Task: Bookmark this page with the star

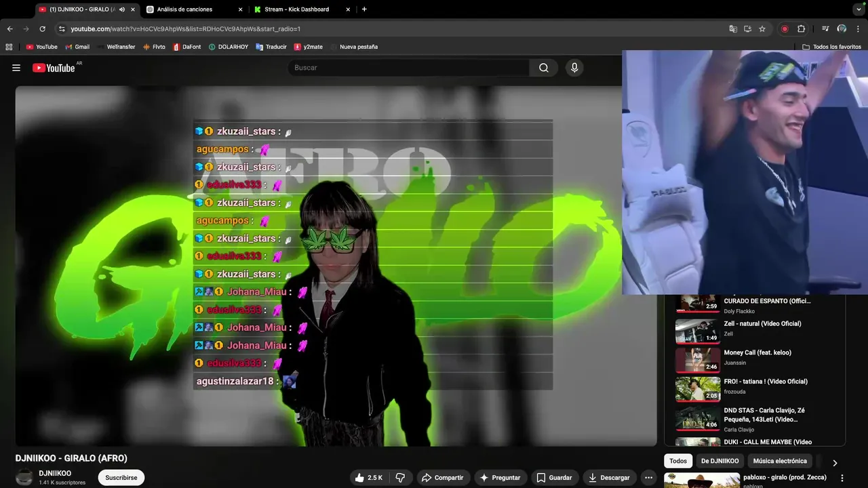Action: coord(762,29)
